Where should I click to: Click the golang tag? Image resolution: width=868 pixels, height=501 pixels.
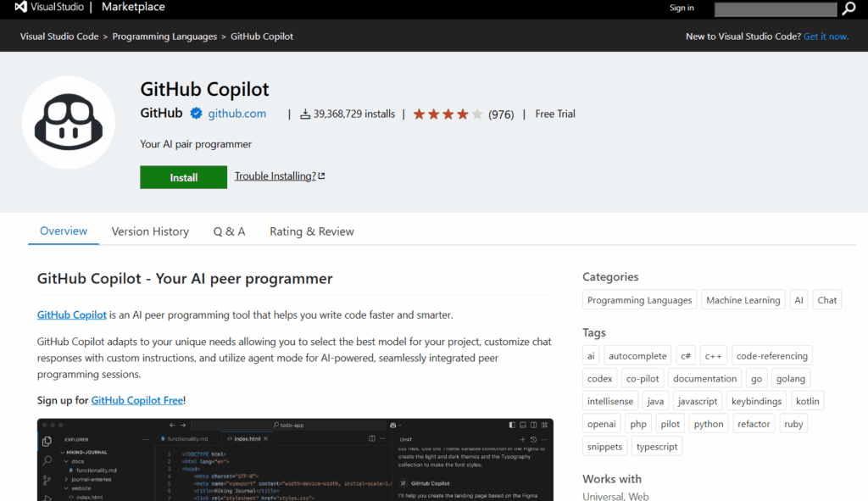coord(791,379)
